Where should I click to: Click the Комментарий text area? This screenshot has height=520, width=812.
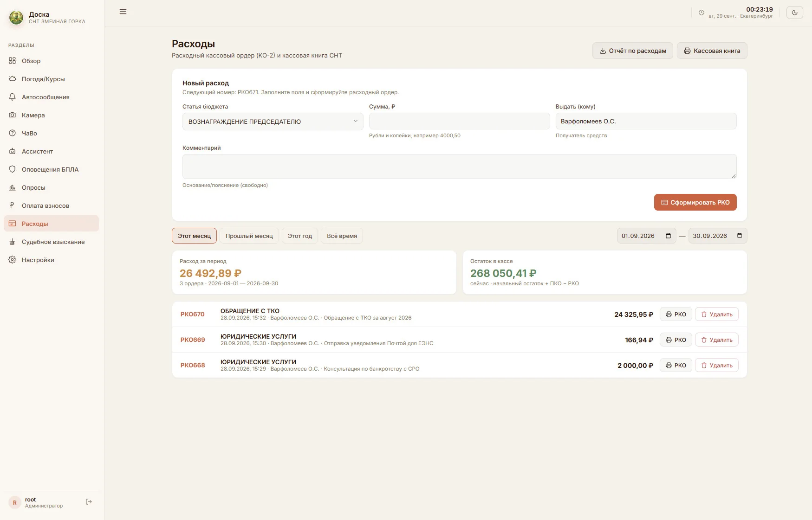pos(459,167)
